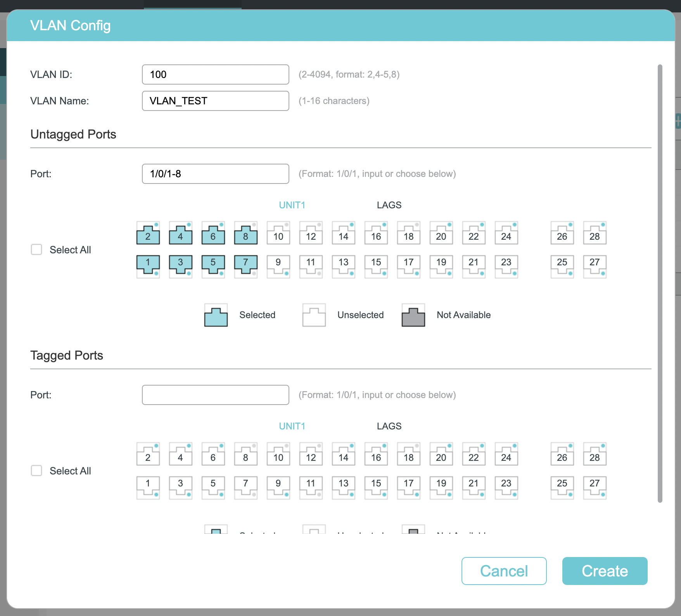Screen dimensions: 681x616
Task: Select untagged port 18 icon
Action: 409,233
